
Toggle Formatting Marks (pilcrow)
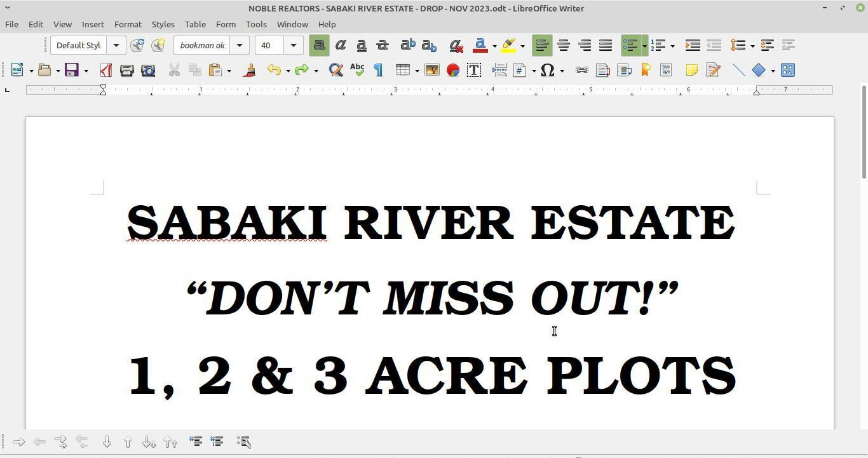379,70
